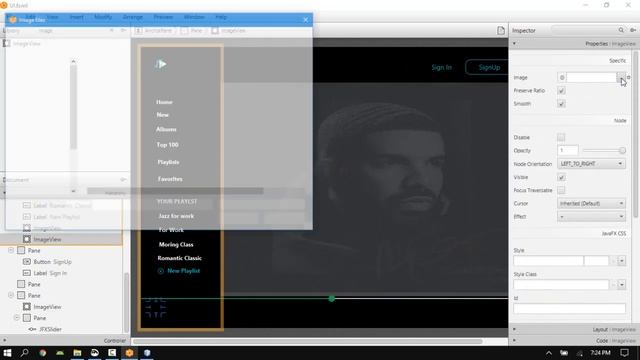
Task: Open the Style dropdown arrow
Action: (x=621, y=260)
